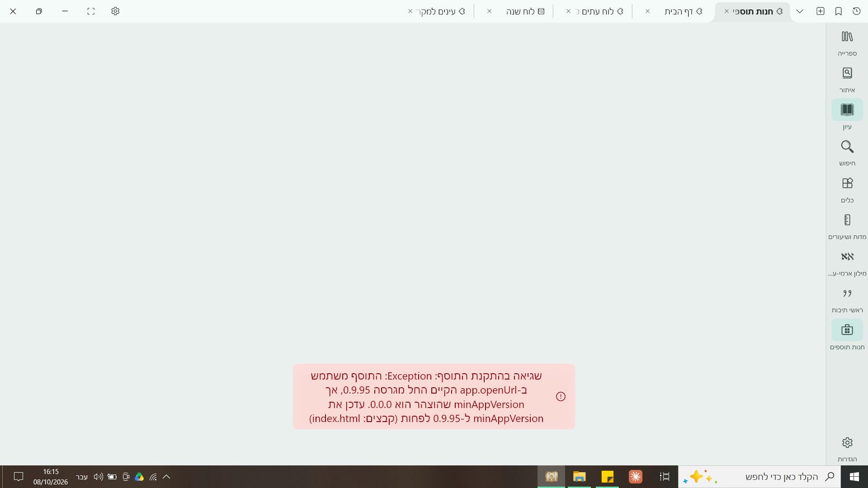Screen dimensions: 868x488
Task: Close the לוח עתים tab
Action: tap(568, 11)
